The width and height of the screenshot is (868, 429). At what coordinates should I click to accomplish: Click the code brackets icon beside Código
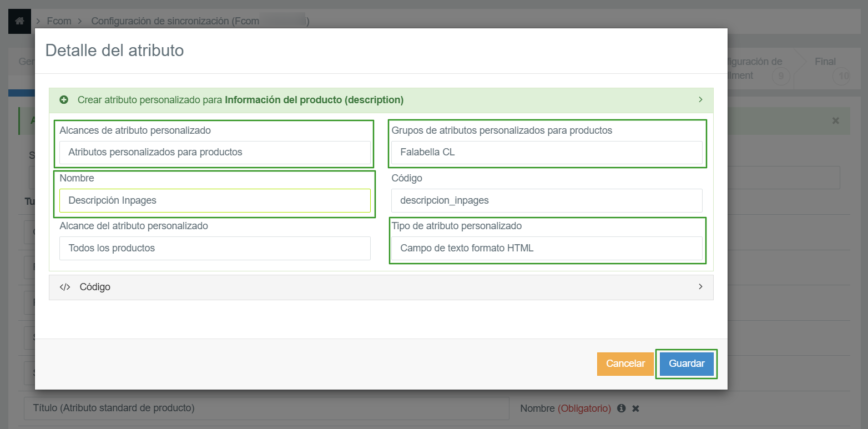(x=65, y=287)
